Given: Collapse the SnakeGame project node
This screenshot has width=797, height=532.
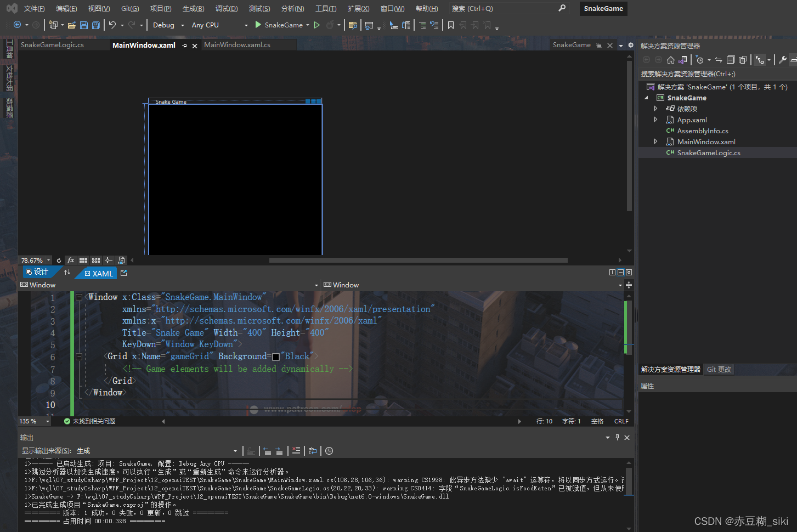Looking at the screenshot, I should [646, 98].
